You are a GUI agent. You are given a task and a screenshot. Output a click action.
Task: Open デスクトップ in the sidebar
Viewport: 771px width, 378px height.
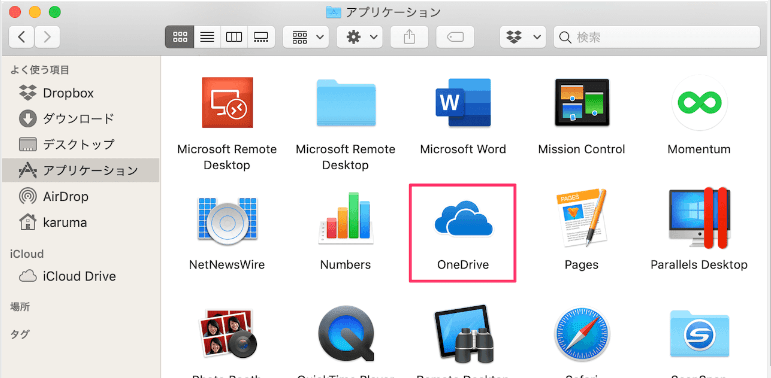[x=80, y=145]
